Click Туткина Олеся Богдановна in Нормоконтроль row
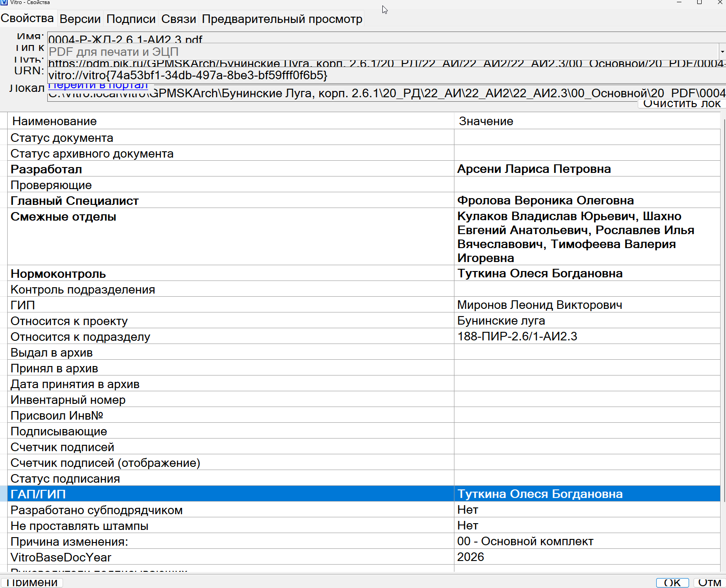Screen dimensions: 726x588 (x=540, y=273)
